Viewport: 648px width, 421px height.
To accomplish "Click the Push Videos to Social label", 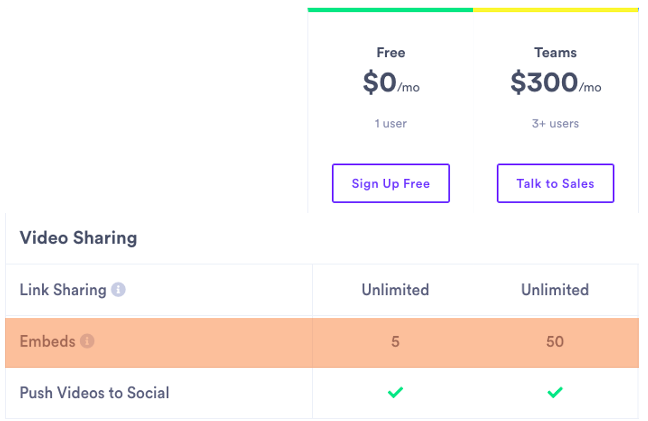I will point(95,392).
